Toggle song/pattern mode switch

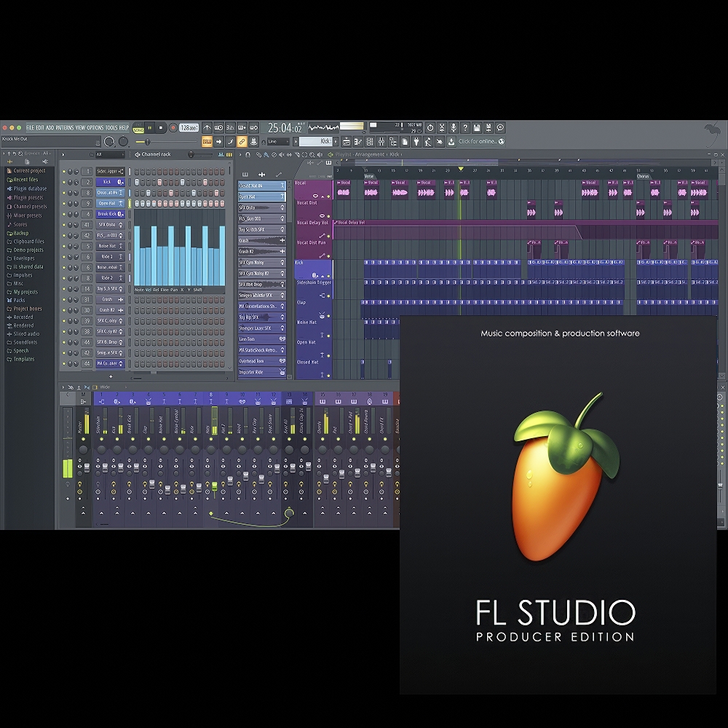(x=138, y=127)
